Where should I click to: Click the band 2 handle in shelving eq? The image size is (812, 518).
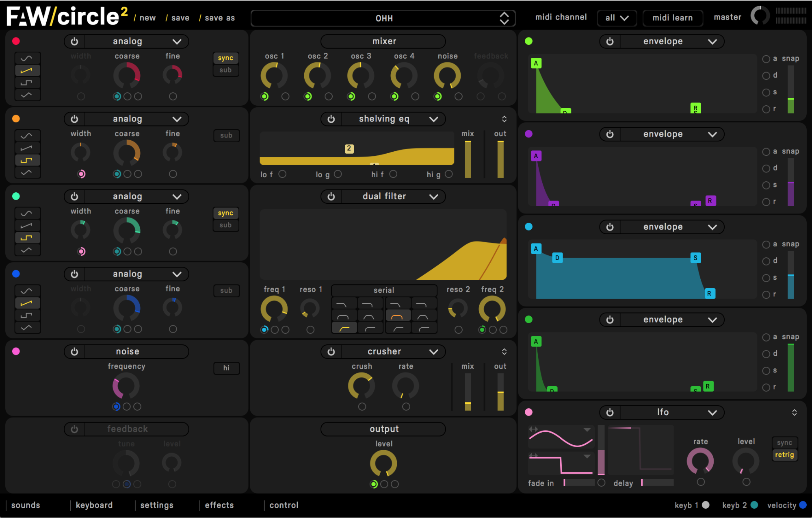pyautogui.click(x=349, y=149)
